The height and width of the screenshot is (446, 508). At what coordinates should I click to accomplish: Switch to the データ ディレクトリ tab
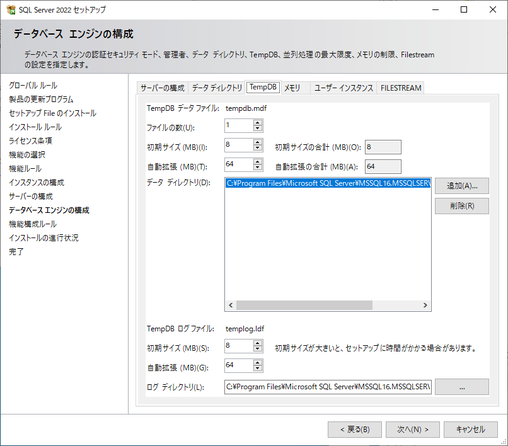click(217, 88)
